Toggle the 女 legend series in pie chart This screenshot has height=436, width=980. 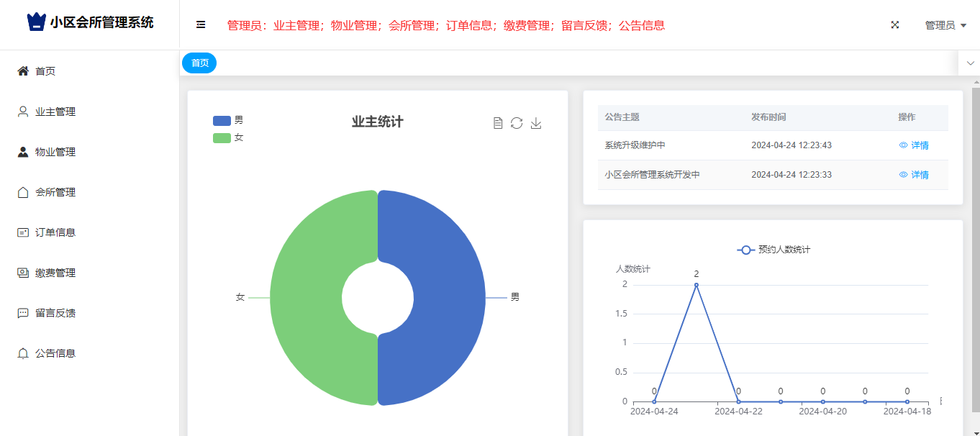227,137
